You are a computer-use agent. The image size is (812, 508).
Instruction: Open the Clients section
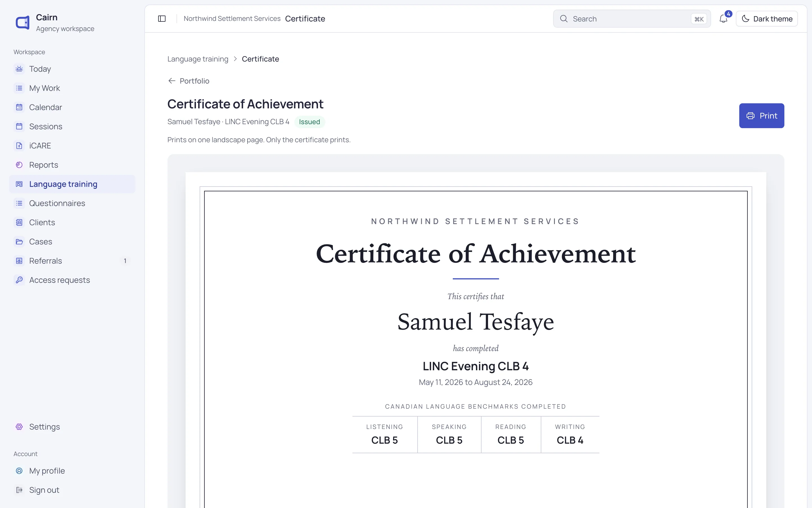[x=72, y=222]
